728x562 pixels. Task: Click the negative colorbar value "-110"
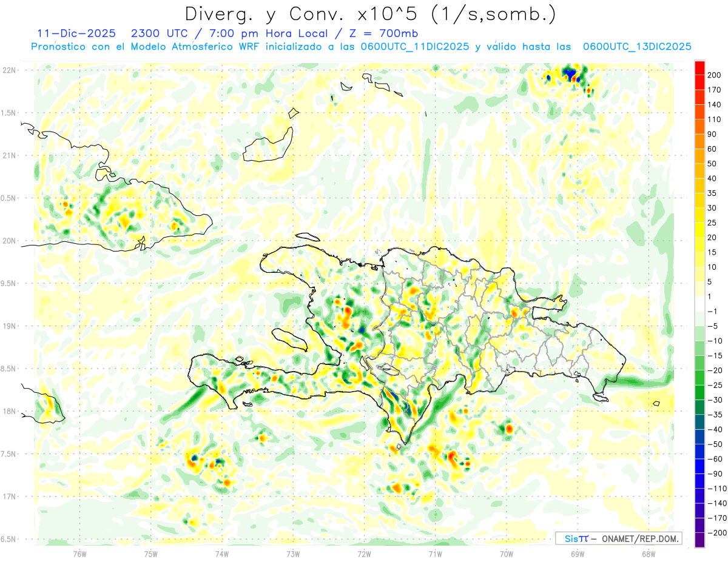pyautogui.click(x=718, y=489)
